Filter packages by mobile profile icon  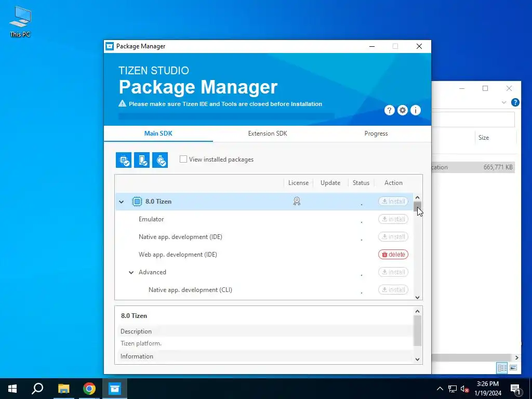click(x=142, y=160)
